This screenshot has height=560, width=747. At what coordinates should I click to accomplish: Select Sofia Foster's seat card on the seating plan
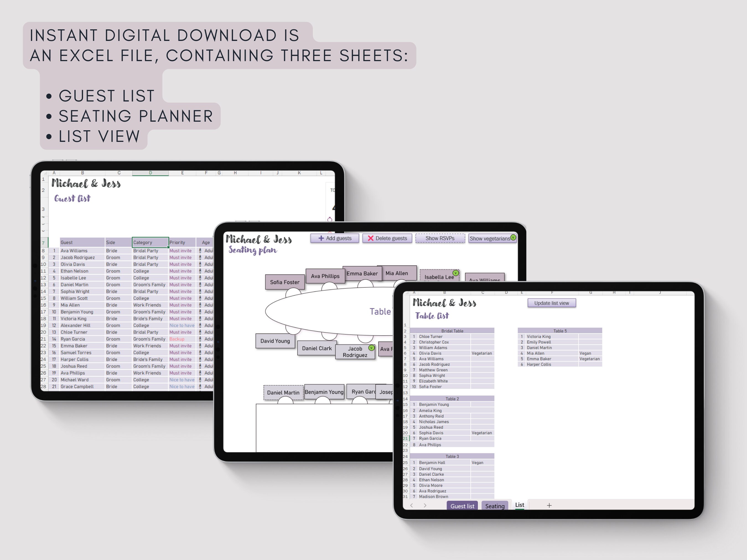pos(284,282)
